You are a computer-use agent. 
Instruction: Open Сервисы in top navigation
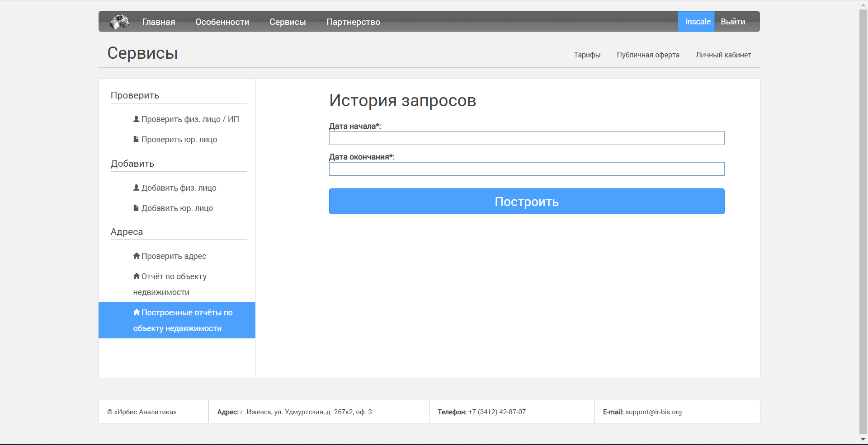coord(288,22)
